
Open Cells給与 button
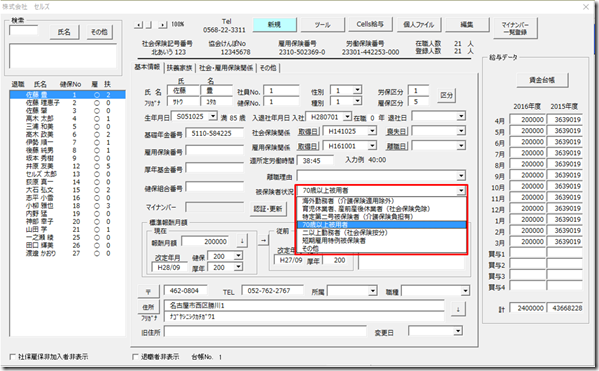[x=370, y=24]
